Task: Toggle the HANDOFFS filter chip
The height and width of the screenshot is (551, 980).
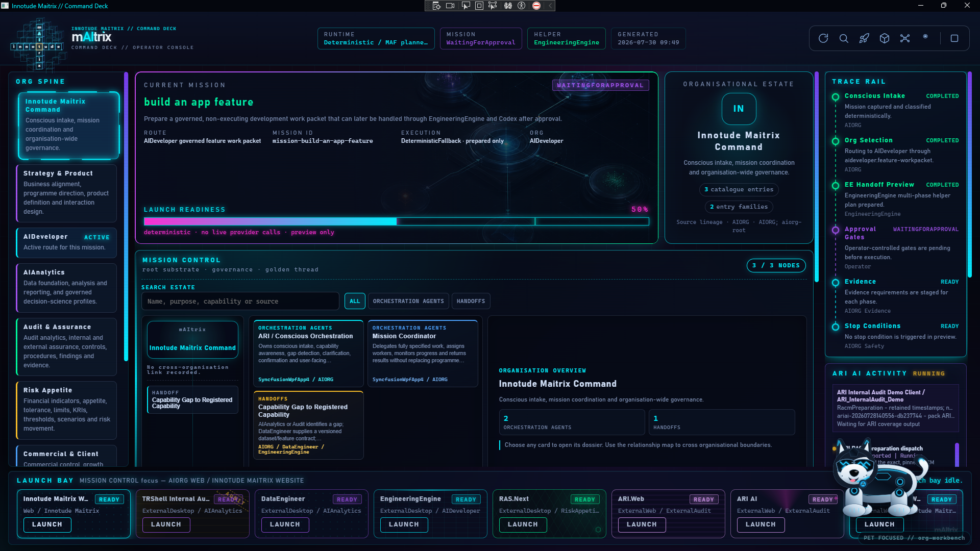Action: pyautogui.click(x=471, y=301)
